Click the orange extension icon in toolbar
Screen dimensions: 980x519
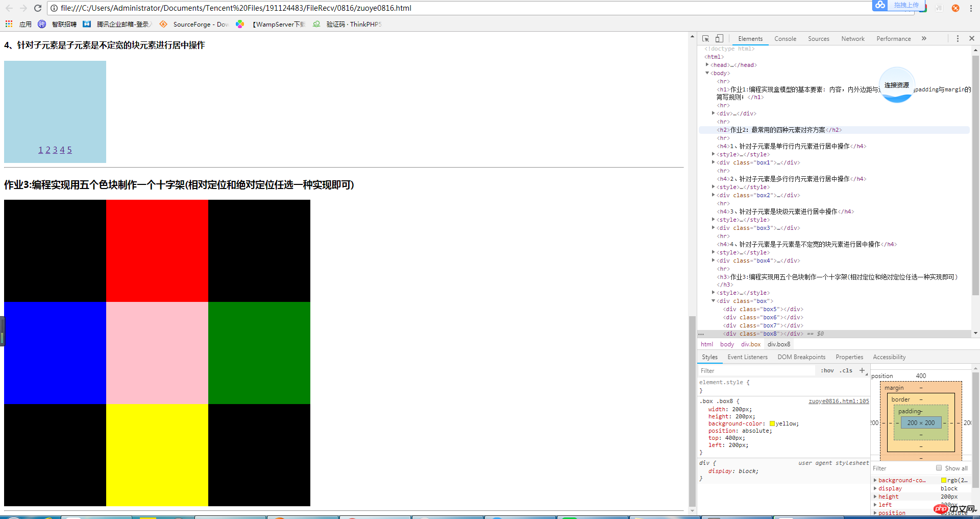click(x=955, y=8)
